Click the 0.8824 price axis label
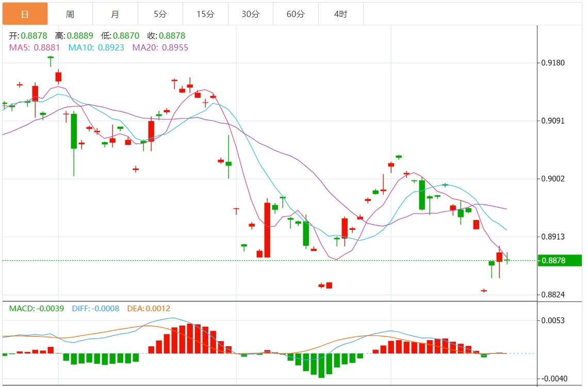Screen dimensions: 588x387 [x=553, y=294]
